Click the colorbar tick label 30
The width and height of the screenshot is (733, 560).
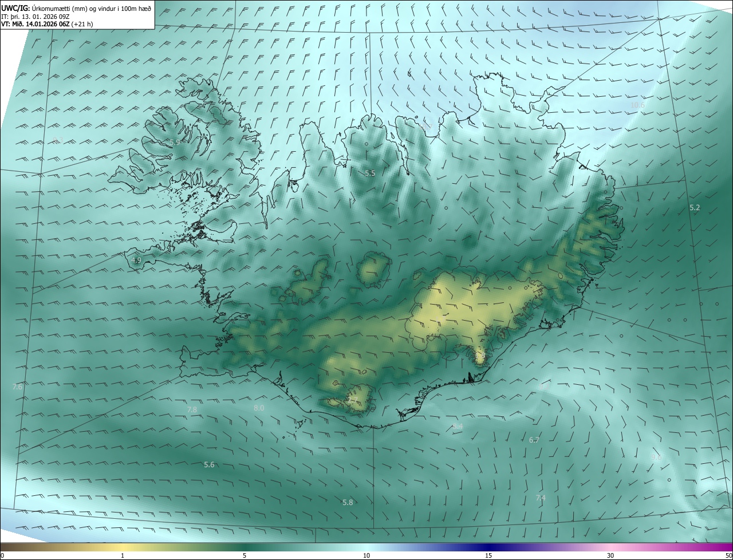610,555
